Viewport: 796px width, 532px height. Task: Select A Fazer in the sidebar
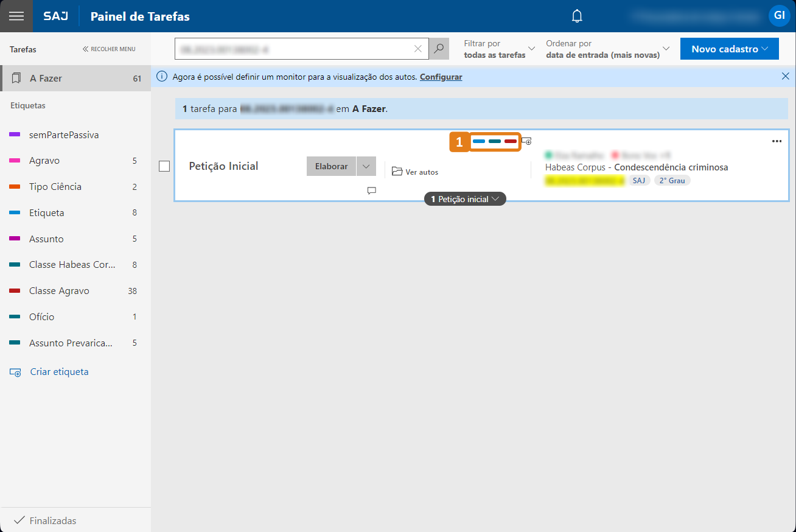pos(75,79)
